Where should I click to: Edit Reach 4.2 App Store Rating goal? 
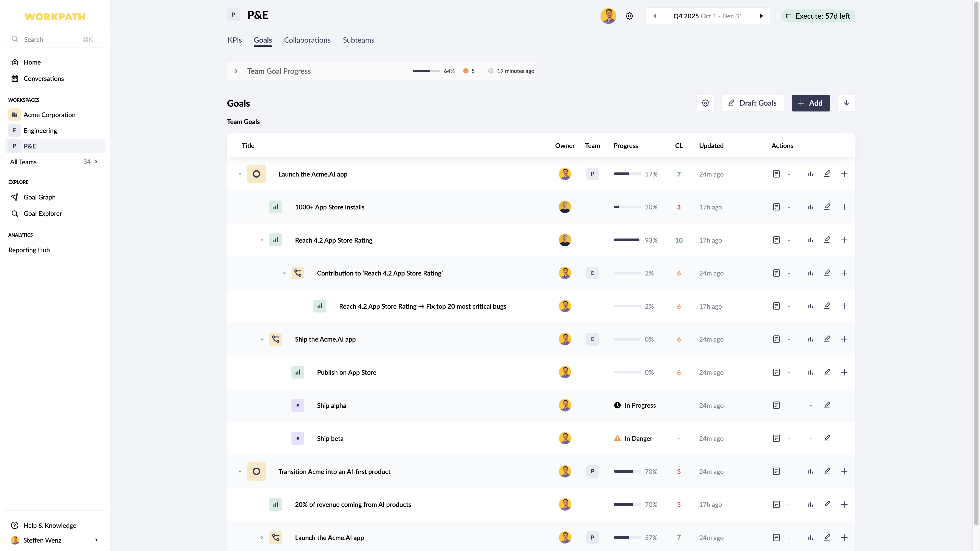click(827, 240)
